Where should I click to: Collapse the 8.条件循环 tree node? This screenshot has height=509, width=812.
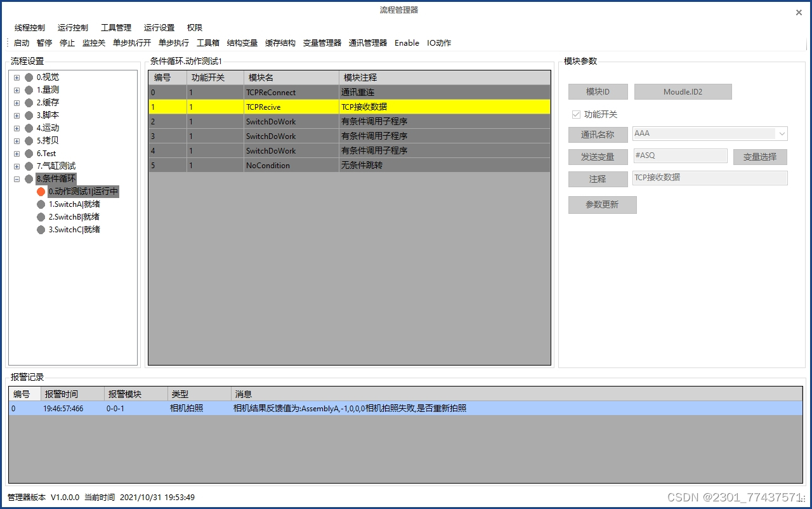[x=16, y=179]
